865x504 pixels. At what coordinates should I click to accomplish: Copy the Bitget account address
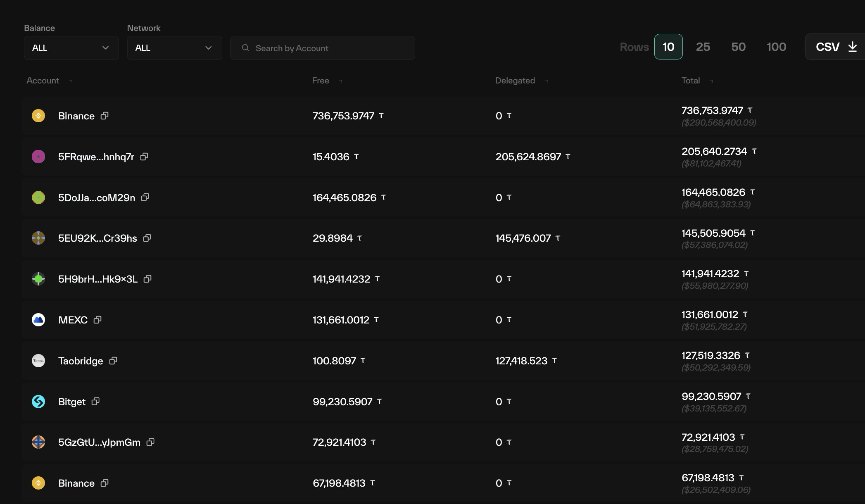click(x=95, y=402)
